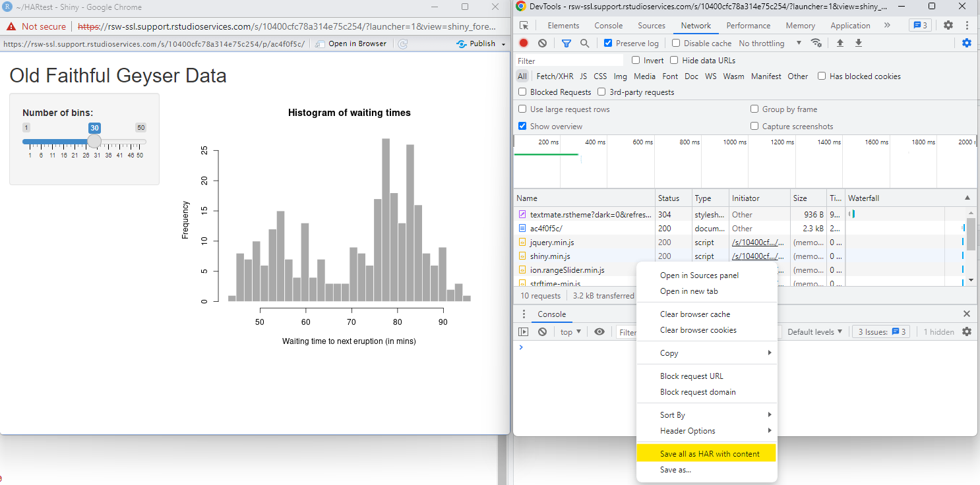Uncheck the Preserve log checkbox

click(x=608, y=43)
